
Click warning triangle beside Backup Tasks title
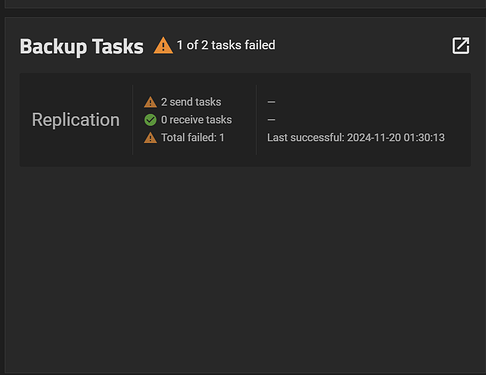(163, 45)
